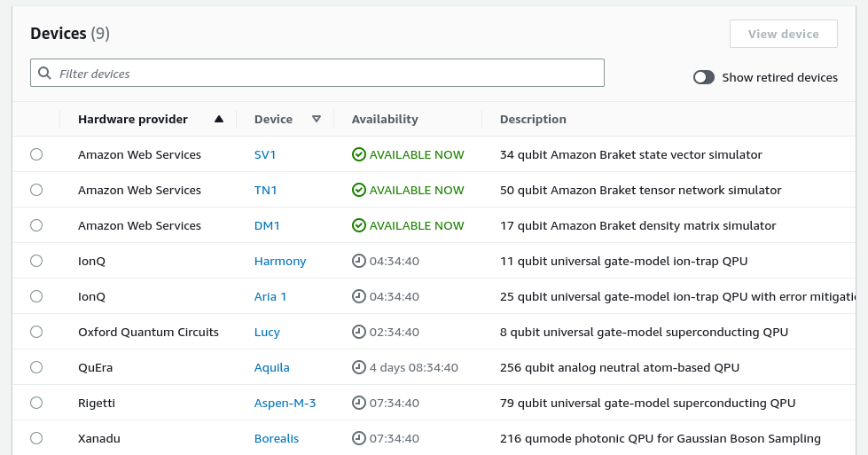This screenshot has width=868, height=455.
Task: Select the Borealis device radio button
Action: click(x=36, y=438)
